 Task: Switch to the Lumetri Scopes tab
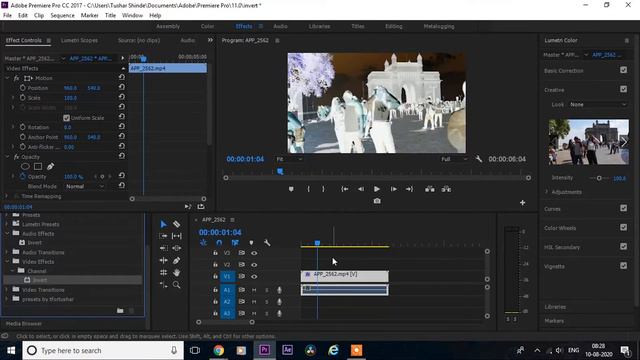tap(79, 40)
